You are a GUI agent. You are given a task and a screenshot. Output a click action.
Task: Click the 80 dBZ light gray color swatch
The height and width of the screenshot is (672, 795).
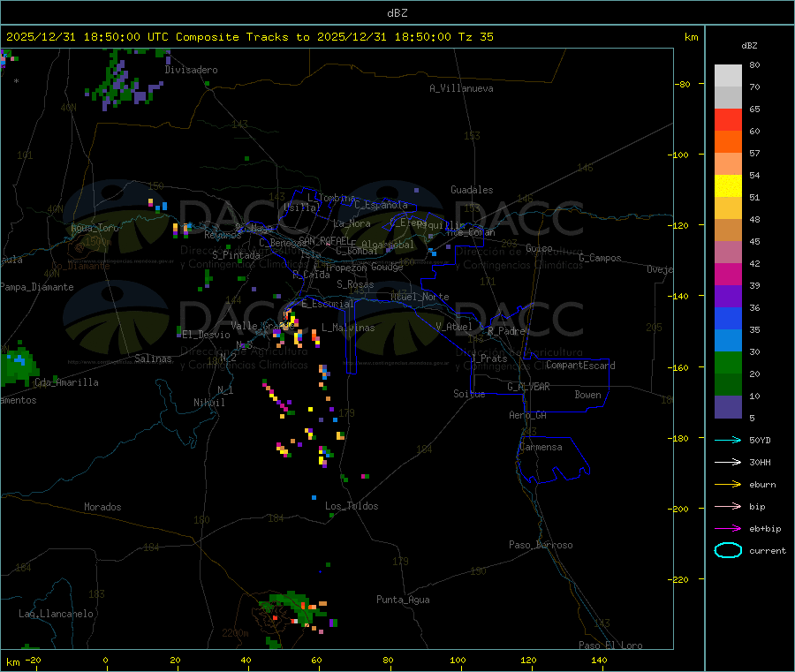pyautogui.click(x=728, y=76)
